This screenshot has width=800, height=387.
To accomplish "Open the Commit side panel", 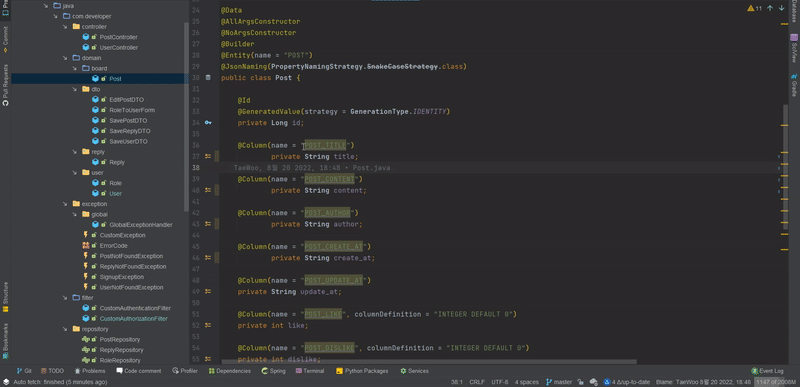I will coord(5,40).
